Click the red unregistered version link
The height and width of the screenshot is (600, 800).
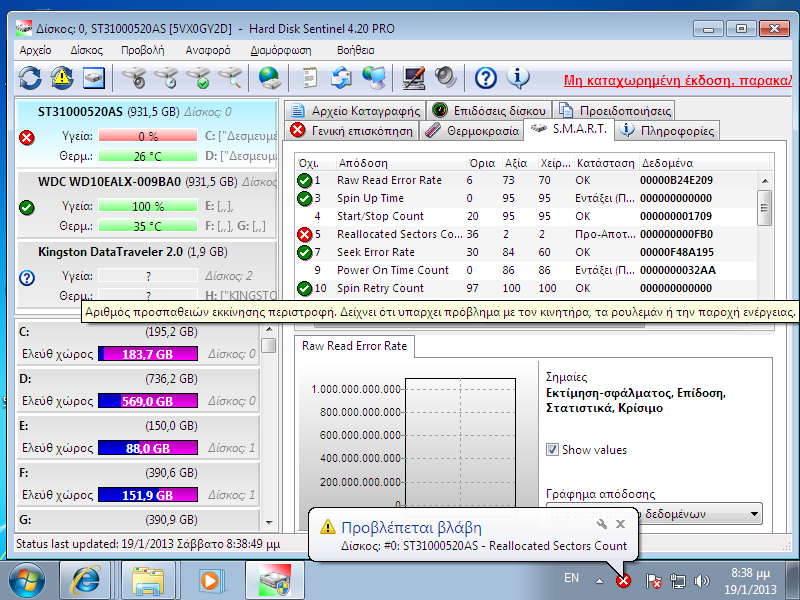pyautogui.click(x=678, y=81)
